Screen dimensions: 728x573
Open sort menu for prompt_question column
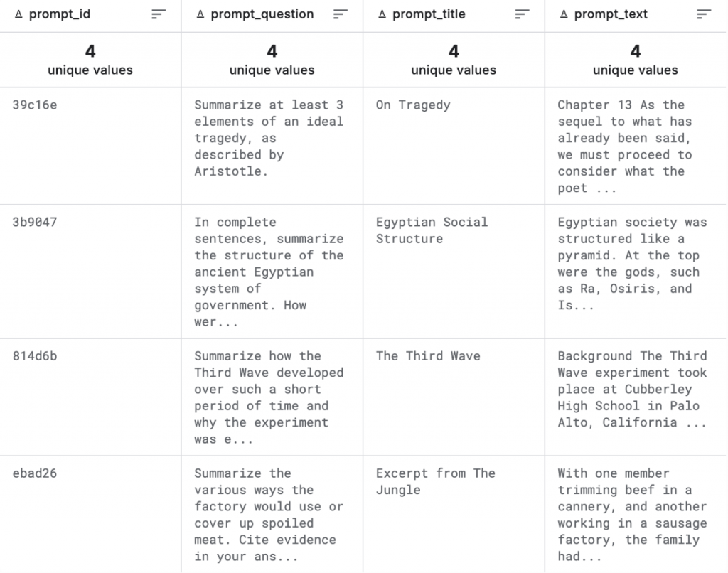click(x=341, y=14)
